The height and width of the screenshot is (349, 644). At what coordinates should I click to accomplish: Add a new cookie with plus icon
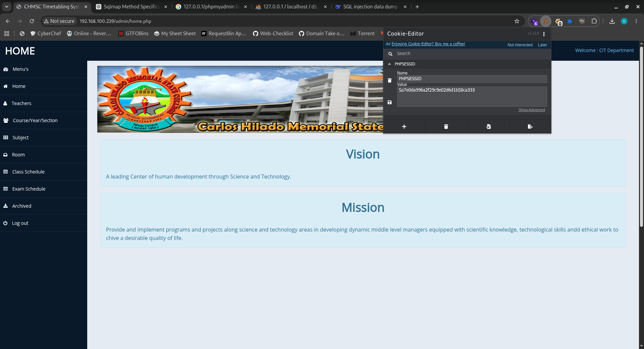(x=404, y=127)
